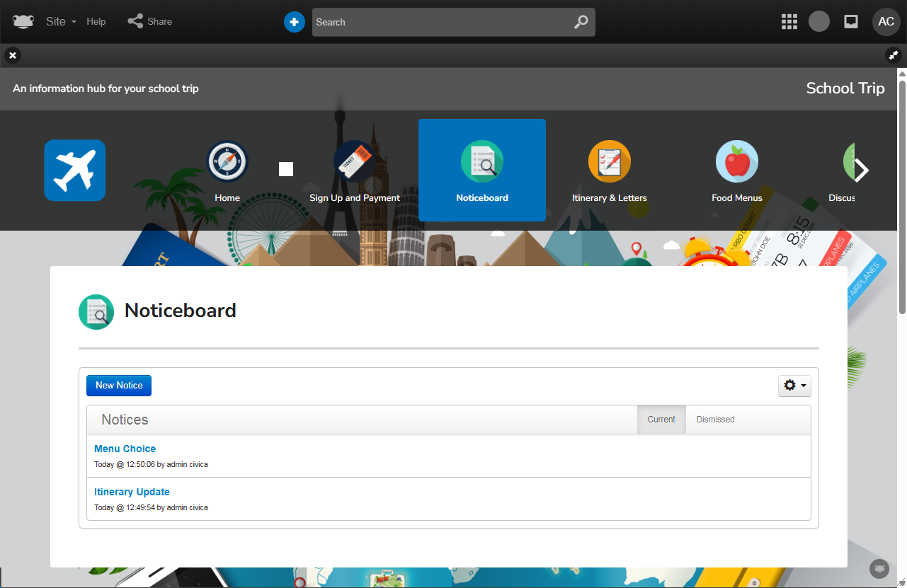907x588 pixels.
Task: Click the New Notice button
Action: 119,386
